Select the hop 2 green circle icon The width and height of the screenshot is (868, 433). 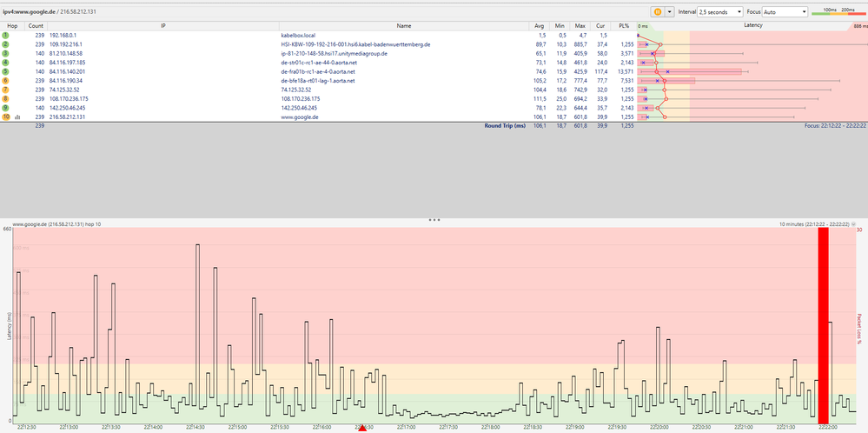[5, 43]
